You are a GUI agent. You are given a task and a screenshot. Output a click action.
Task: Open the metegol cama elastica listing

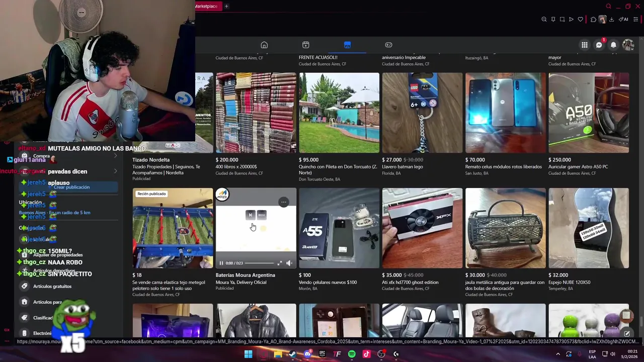coord(173,228)
